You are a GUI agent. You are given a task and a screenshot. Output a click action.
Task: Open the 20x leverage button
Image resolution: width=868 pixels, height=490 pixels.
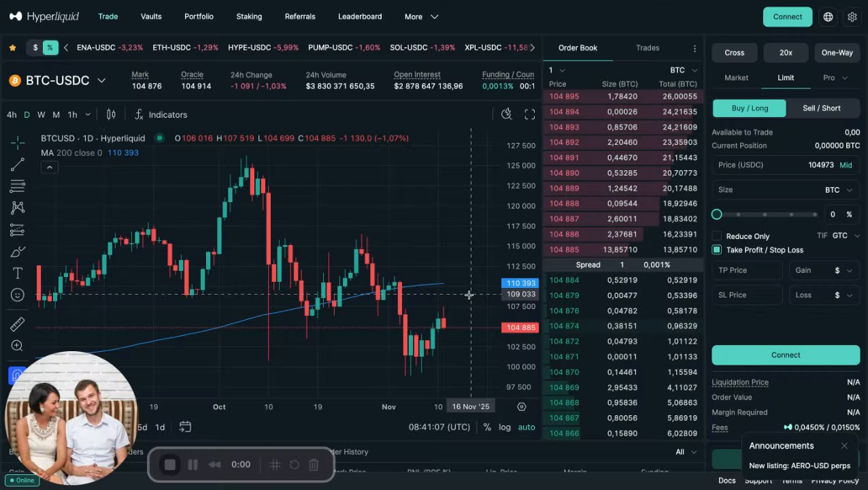pos(786,52)
